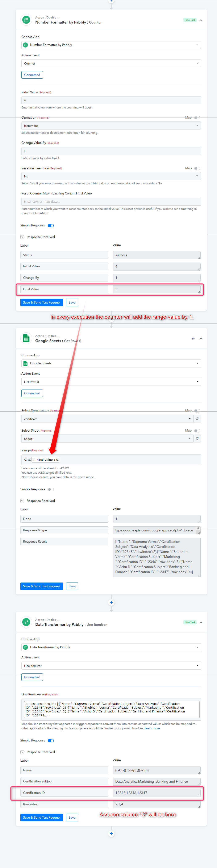Click the Reset Counter After Reaching value field
Viewport: 217px width, 868px height.
111,202
